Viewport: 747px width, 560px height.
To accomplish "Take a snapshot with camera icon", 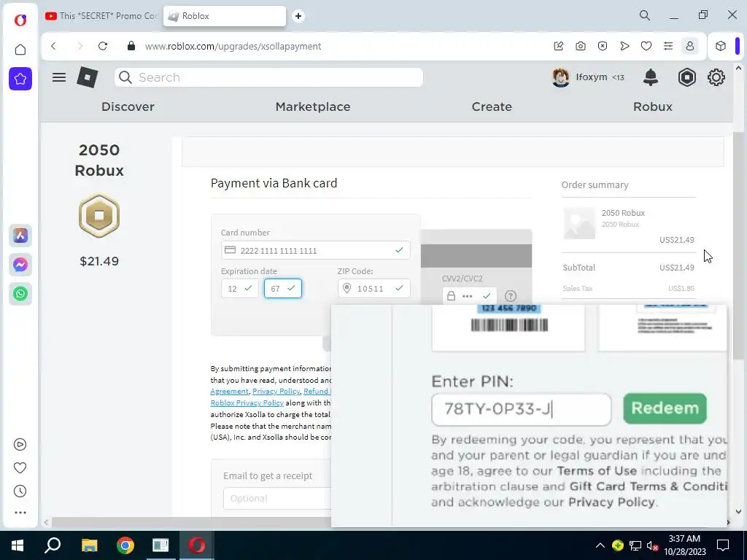I will click(x=580, y=46).
